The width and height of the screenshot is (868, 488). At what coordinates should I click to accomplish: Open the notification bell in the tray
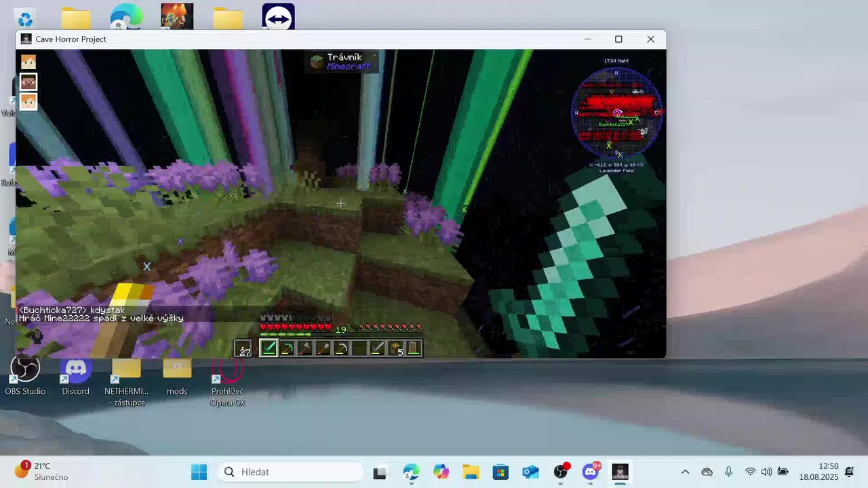(x=850, y=472)
